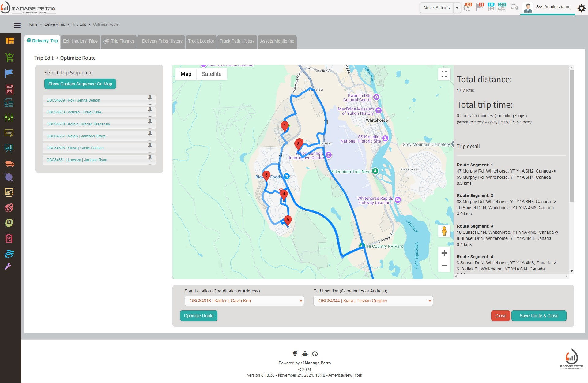Expand the Quick Actions dropdown arrow
Image resolution: width=588 pixels, height=383 pixels.
[457, 8]
